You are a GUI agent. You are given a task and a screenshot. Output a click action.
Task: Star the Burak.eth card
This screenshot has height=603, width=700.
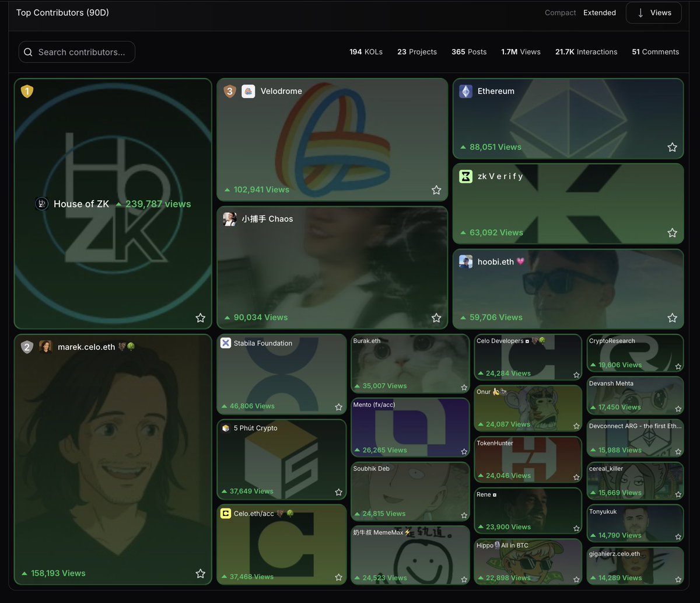tap(464, 387)
